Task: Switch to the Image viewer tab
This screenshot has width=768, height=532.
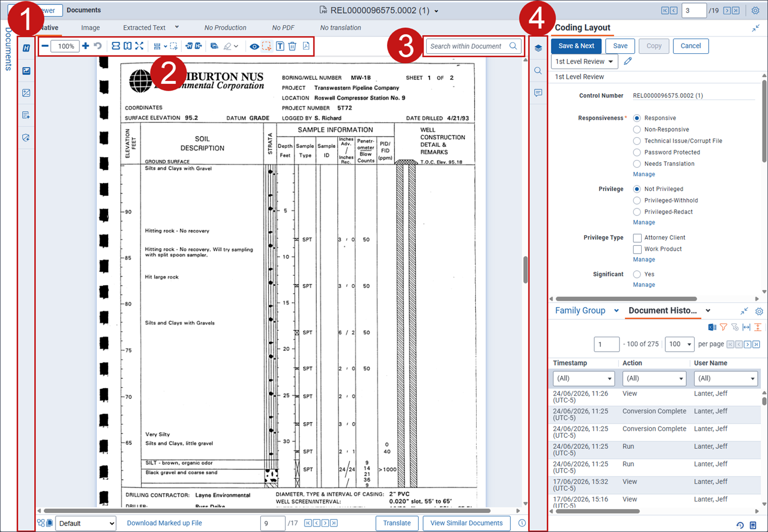Action: (x=90, y=28)
